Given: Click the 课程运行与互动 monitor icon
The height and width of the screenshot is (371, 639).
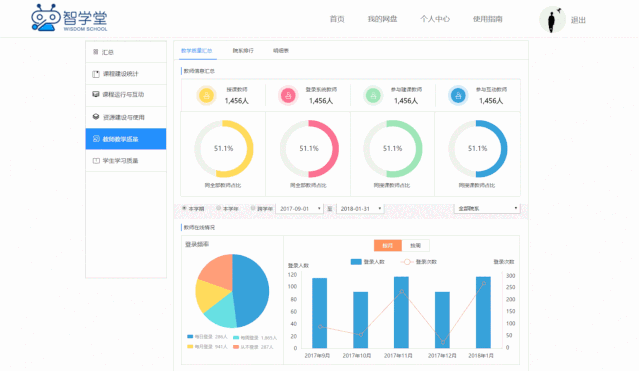Looking at the screenshot, I should [x=96, y=94].
